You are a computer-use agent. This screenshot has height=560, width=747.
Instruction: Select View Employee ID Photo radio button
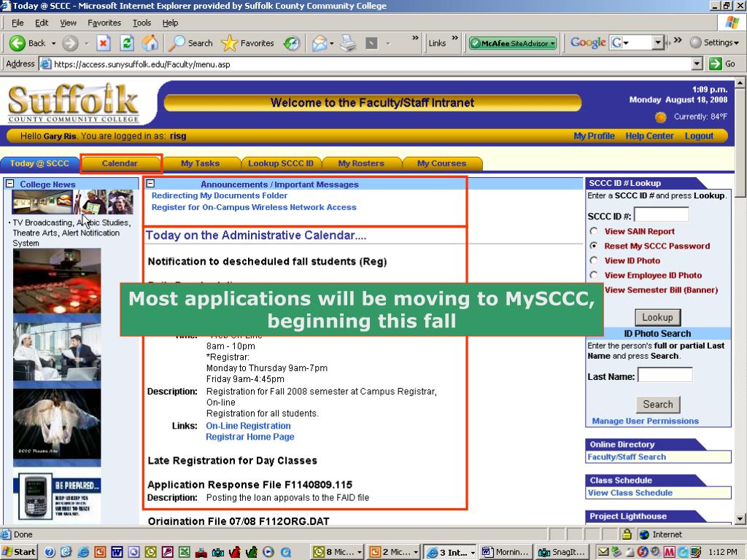point(594,275)
